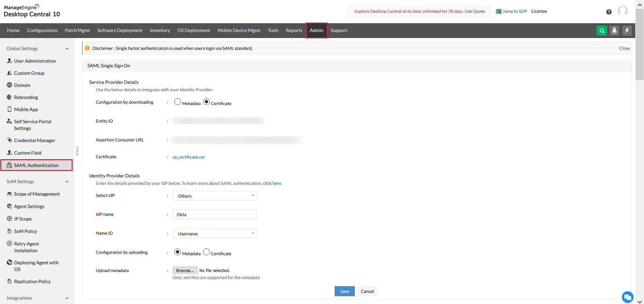The image size is (644, 304).
Task: Click the Replication Policy icon
Action: click(9, 281)
